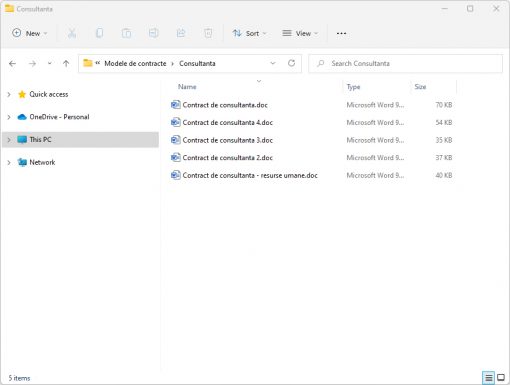
Task: Sort files by the Name column header
Action: click(x=187, y=87)
